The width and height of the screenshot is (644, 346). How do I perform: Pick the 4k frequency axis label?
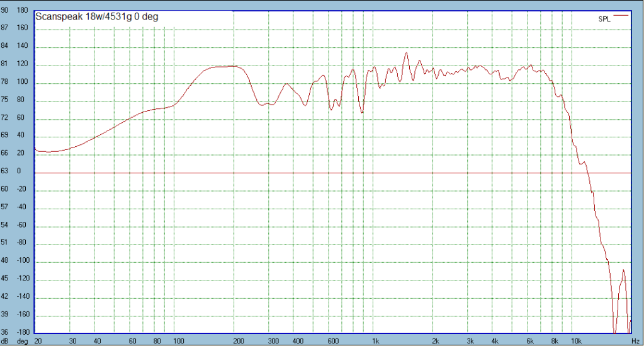(x=495, y=341)
